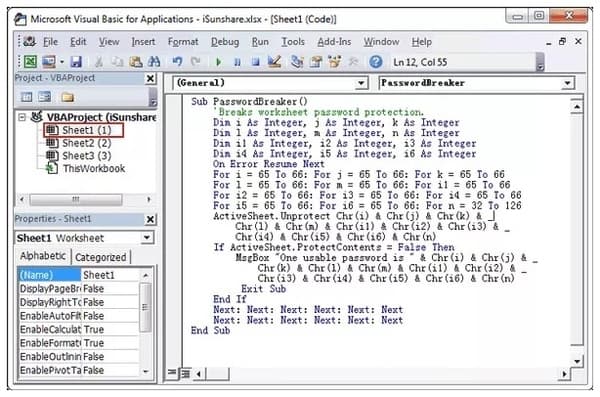Click the View Code icon in Project pane
This screenshot has height=397, width=600.
point(26,97)
